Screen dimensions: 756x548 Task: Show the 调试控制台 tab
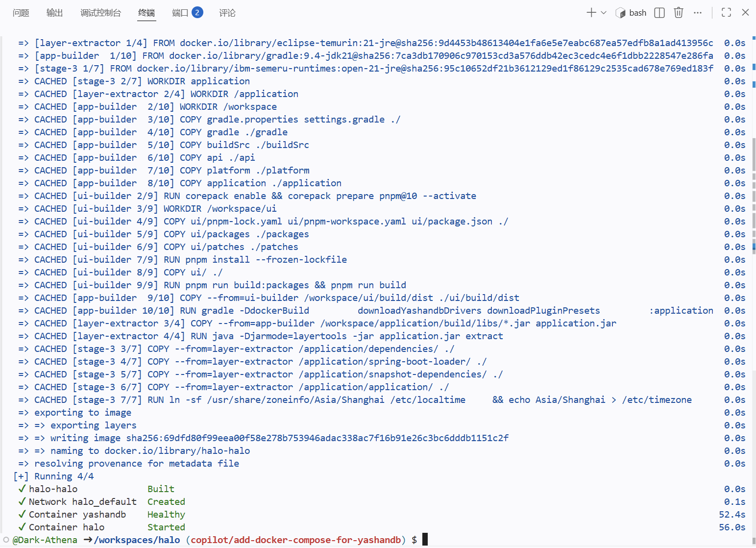[100, 13]
